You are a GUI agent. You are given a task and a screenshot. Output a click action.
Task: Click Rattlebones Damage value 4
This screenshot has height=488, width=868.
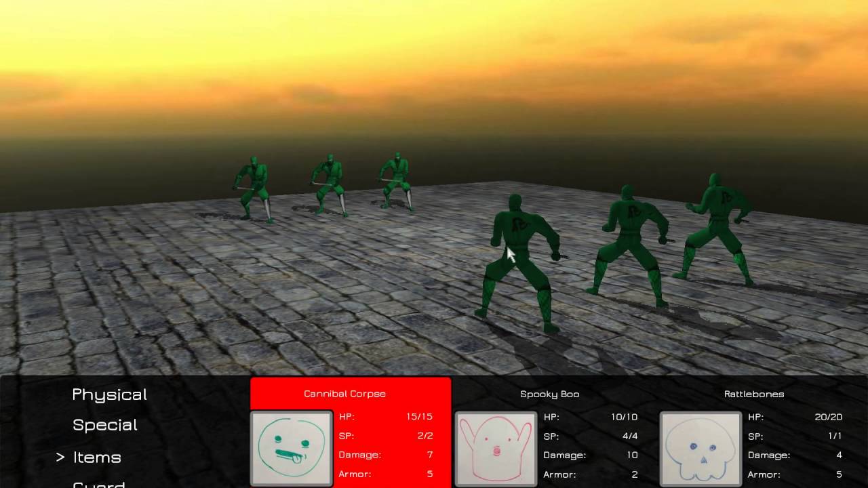click(840, 455)
